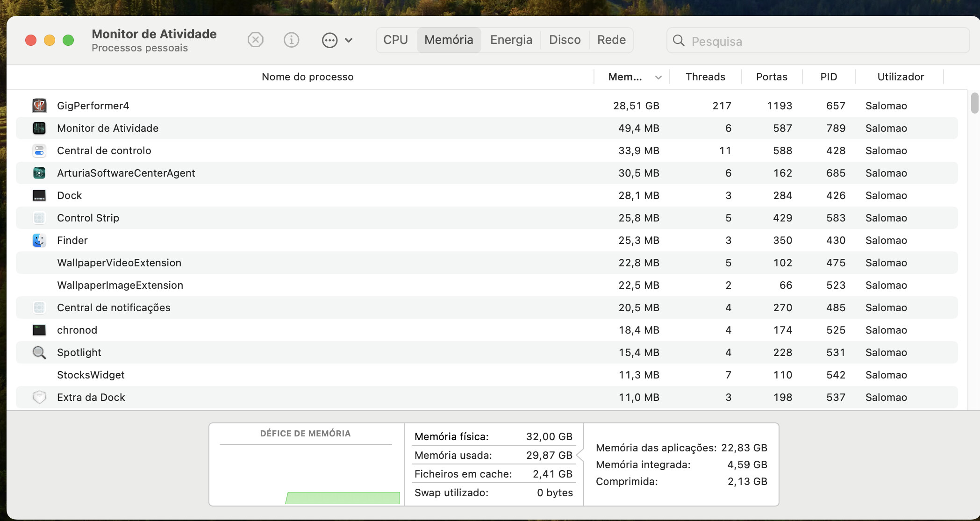Sort by Nome do processo column

pos(308,77)
